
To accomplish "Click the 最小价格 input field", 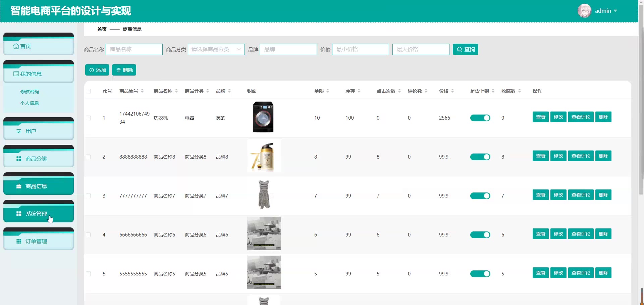I will (x=360, y=49).
